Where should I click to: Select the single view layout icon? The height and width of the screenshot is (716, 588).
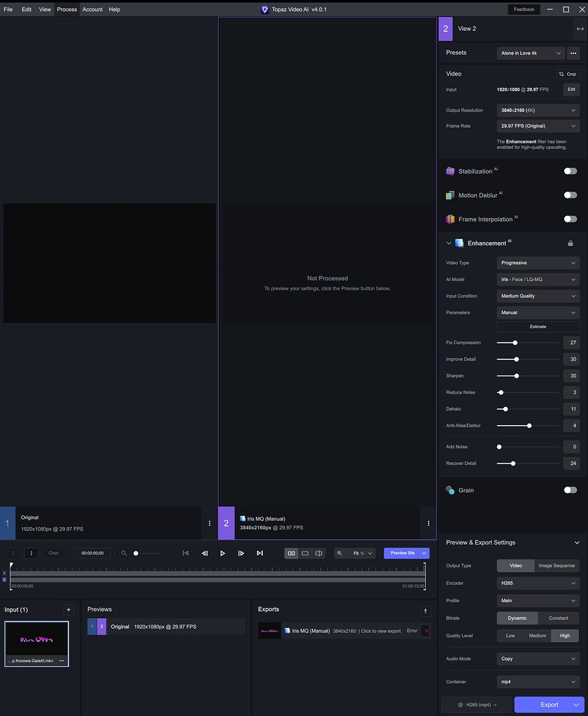pyautogui.click(x=304, y=553)
